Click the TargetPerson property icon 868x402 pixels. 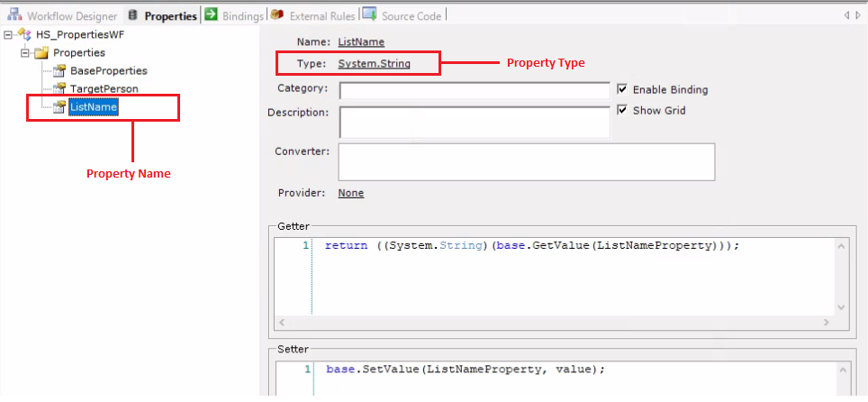(x=59, y=88)
